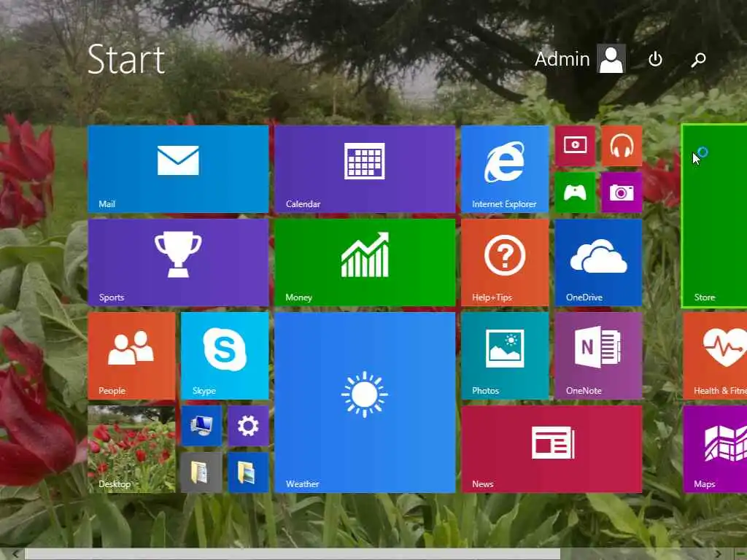Open the OneDrive tile
Viewport: 747px width, 560px height.
coord(598,262)
